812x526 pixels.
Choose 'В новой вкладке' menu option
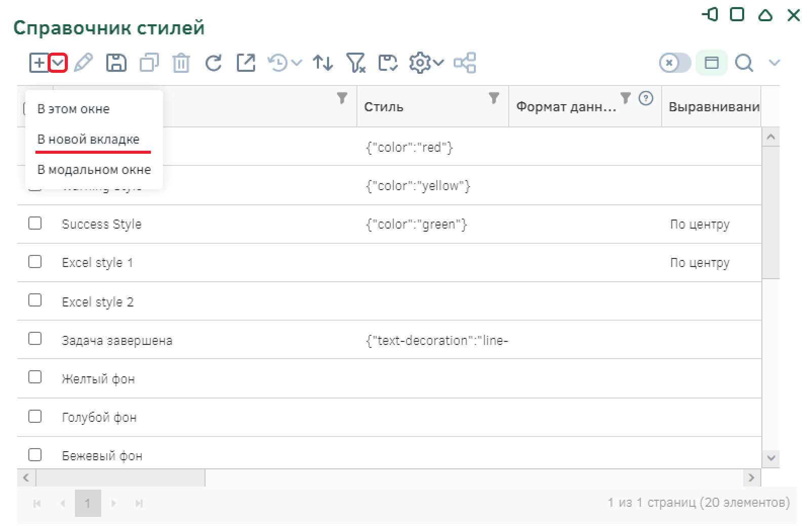coord(88,139)
